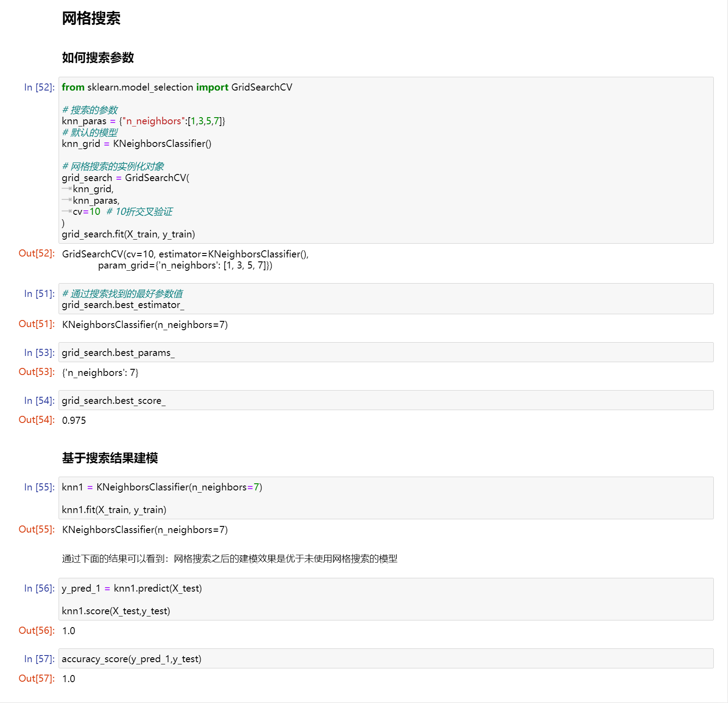Image resolution: width=728 pixels, height=703 pixels.
Task: Click the Out[52]: prompt label
Action: click(37, 253)
